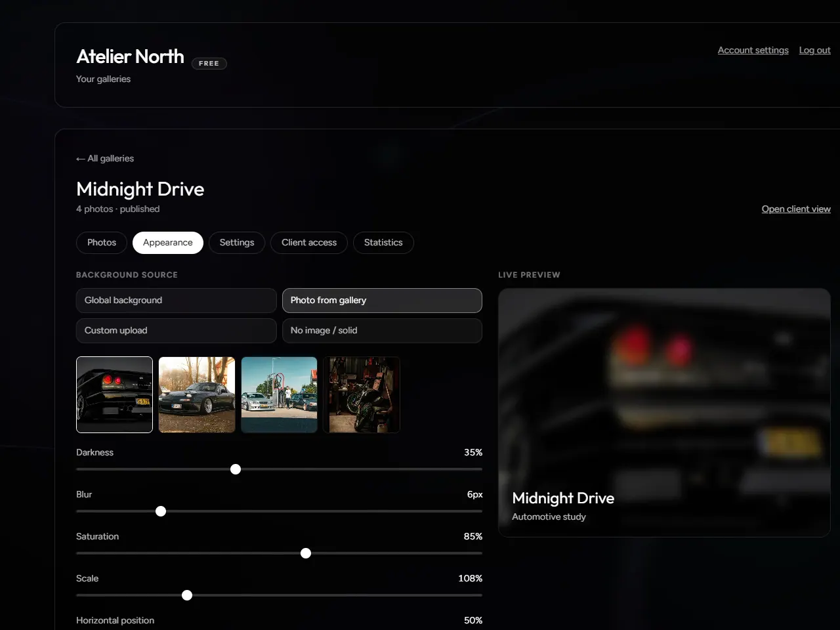Click the Log out link

[x=814, y=50]
